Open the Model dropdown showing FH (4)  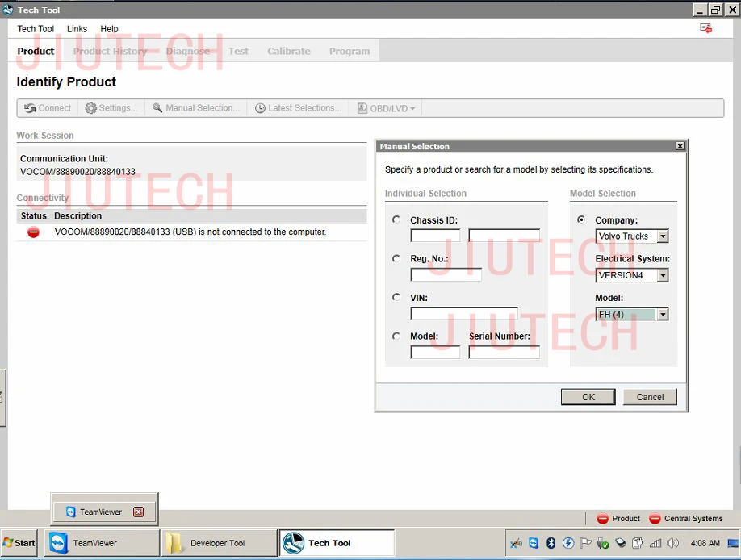coord(664,314)
